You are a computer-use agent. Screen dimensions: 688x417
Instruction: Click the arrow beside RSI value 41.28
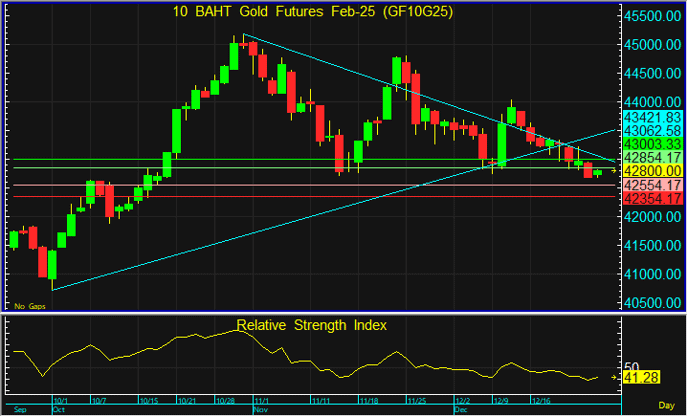pyautogui.click(x=613, y=377)
